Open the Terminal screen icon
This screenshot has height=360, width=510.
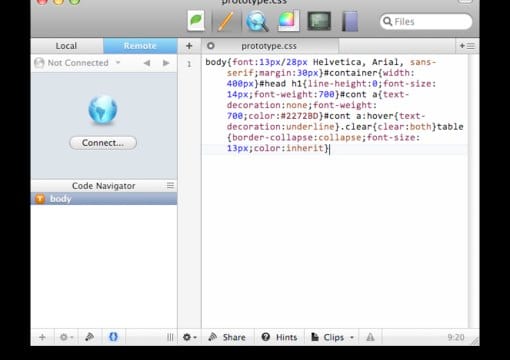pos(319,21)
